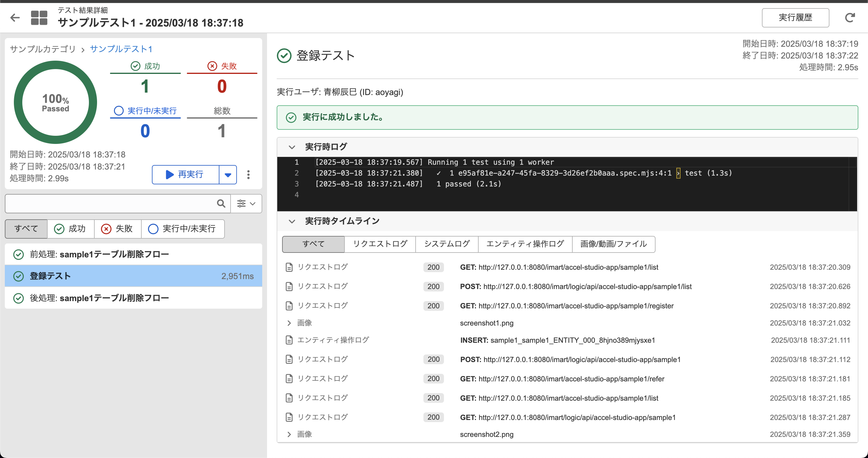Switch to the リクエストログ timeline tab
Viewport: 868px width, 458px height.
(x=380, y=244)
